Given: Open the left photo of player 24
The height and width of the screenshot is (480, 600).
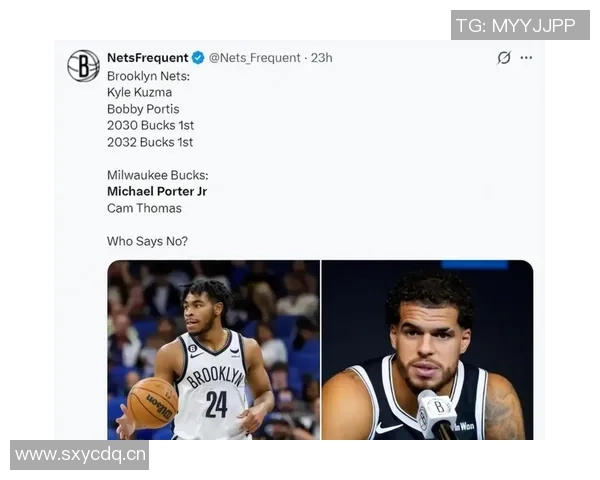Looking at the screenshot, I should pos(214,349).
